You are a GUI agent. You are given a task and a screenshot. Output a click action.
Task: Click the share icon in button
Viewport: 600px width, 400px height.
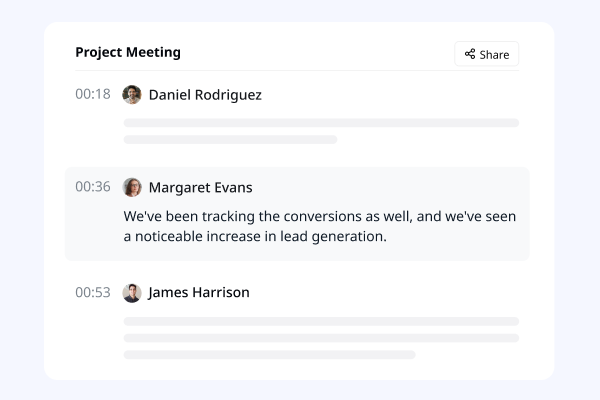tap(470, 54)
